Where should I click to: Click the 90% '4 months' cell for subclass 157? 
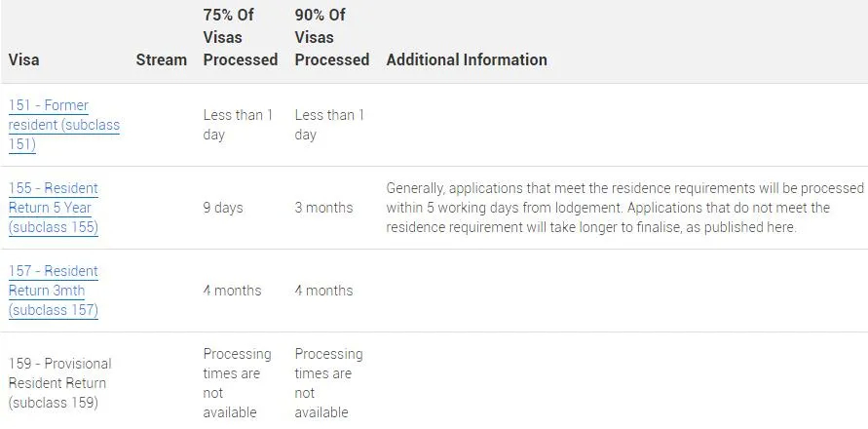pyautogui.click(x=323, y=291)
